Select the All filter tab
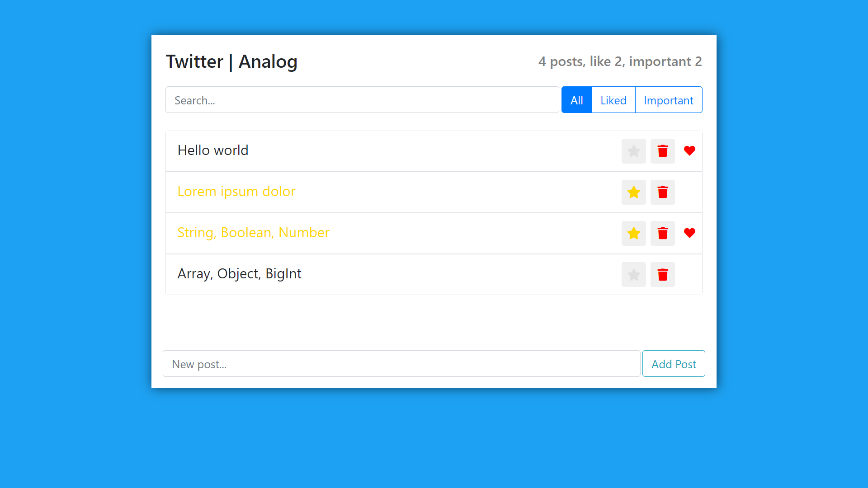The image size is (868, 488). pos(576,100)
